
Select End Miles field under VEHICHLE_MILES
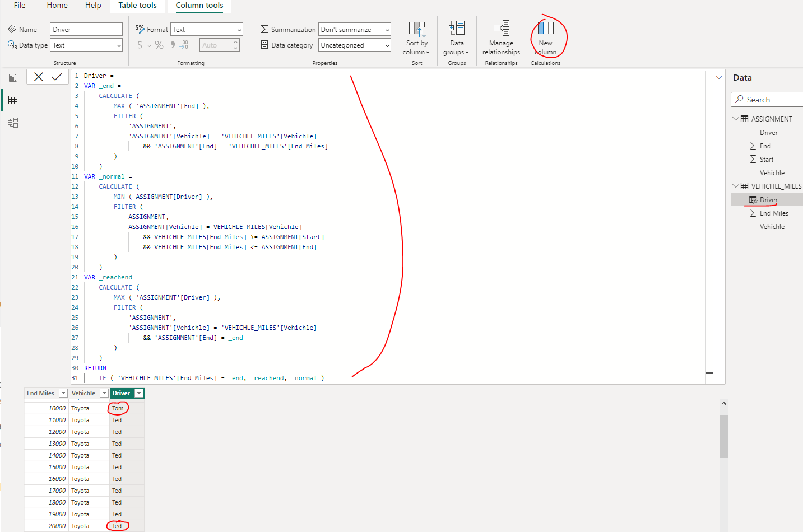click(x=774, y=213)
